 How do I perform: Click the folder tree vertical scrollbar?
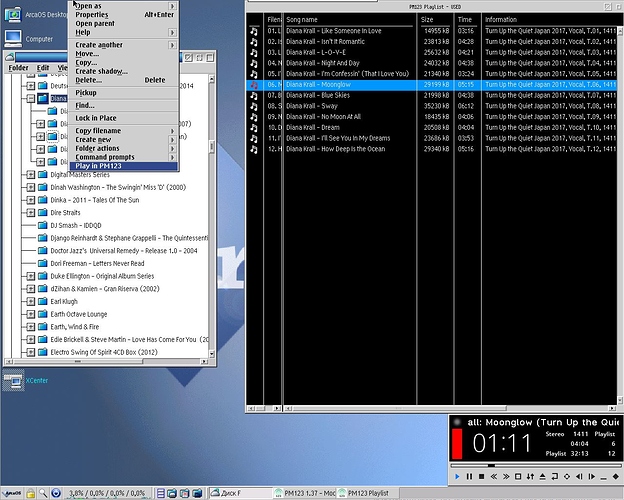(x=212, y=216)
